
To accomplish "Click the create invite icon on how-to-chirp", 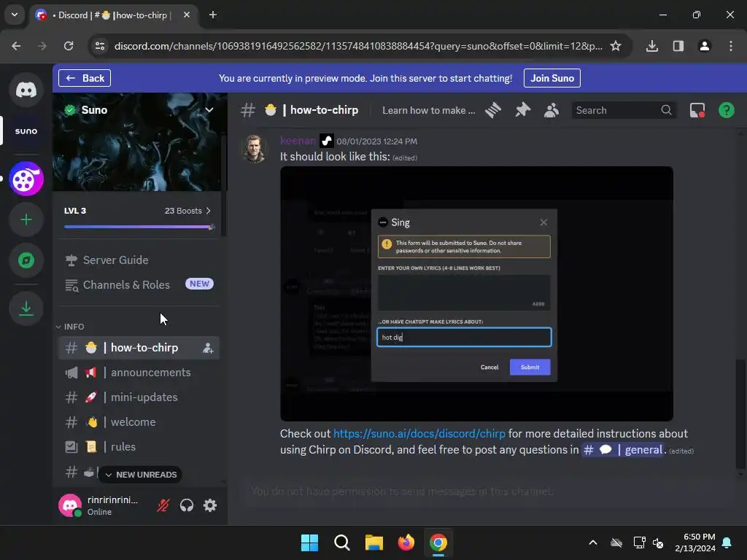I will [208, 348].
